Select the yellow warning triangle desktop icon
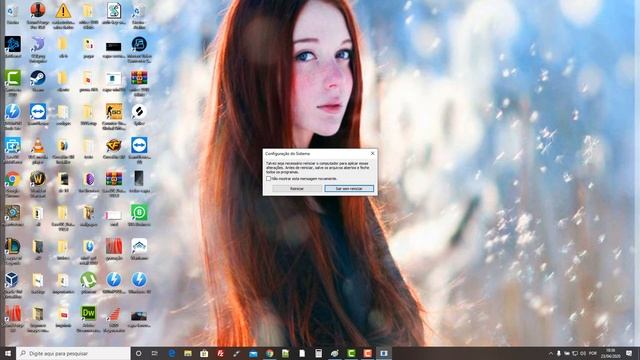 63,11
